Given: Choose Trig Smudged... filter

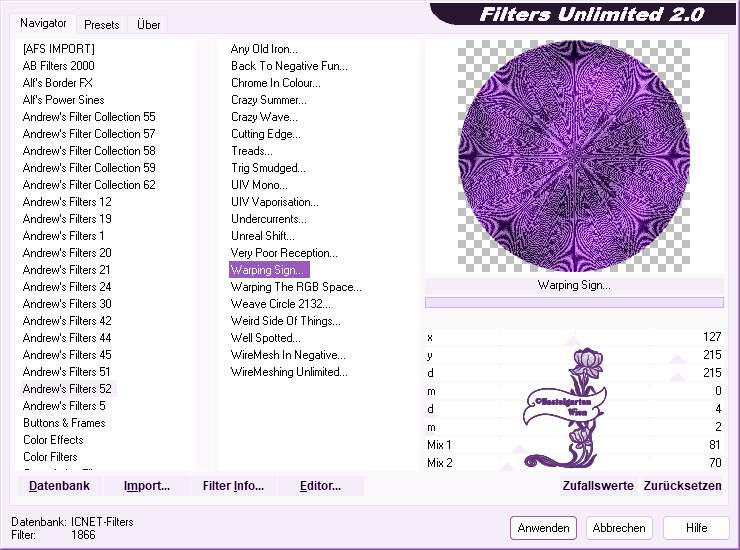Looking at the screenshot, I should point(268,168).
